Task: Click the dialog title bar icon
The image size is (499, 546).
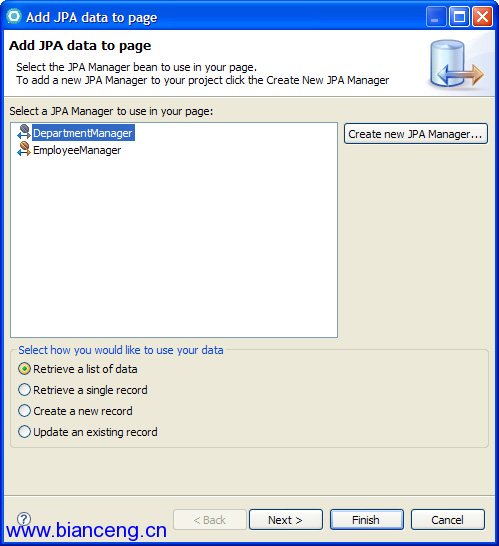Action: point(14,16)
